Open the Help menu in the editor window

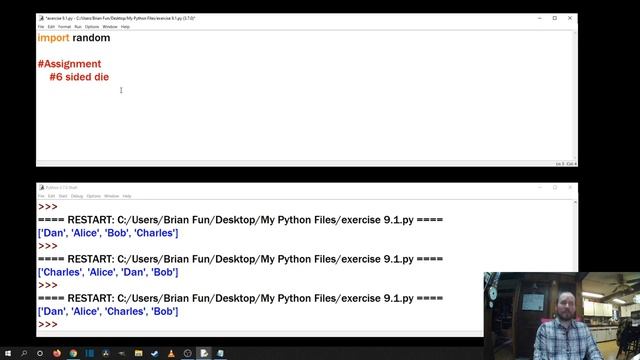125,27
